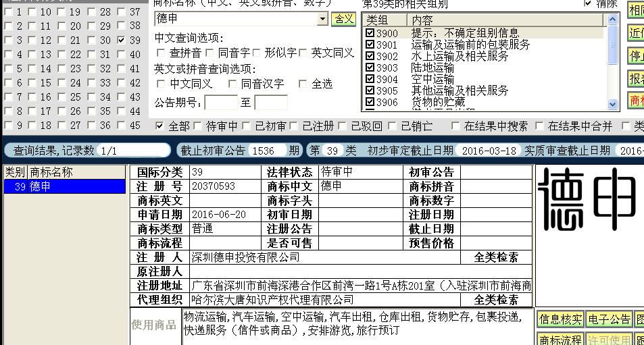Click 内容 column header
This screenshot has height=345, width=644.
click(505, 20)
